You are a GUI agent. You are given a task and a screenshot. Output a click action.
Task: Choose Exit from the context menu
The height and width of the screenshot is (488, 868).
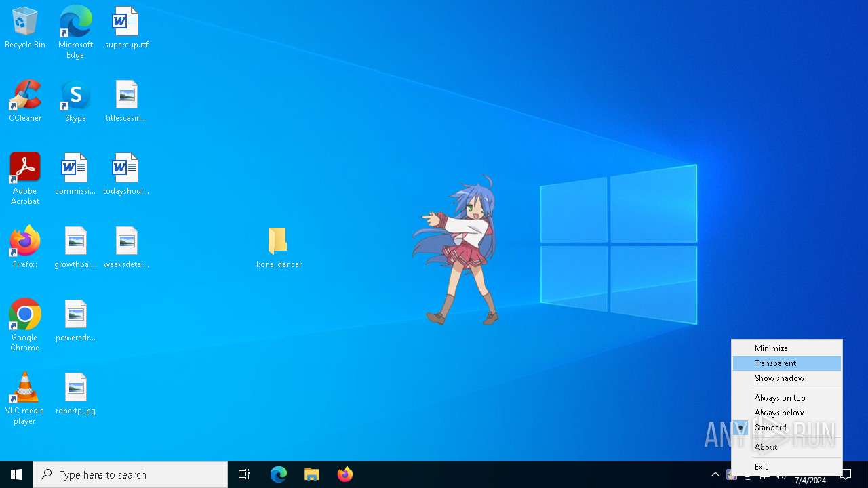click(787, 467)
